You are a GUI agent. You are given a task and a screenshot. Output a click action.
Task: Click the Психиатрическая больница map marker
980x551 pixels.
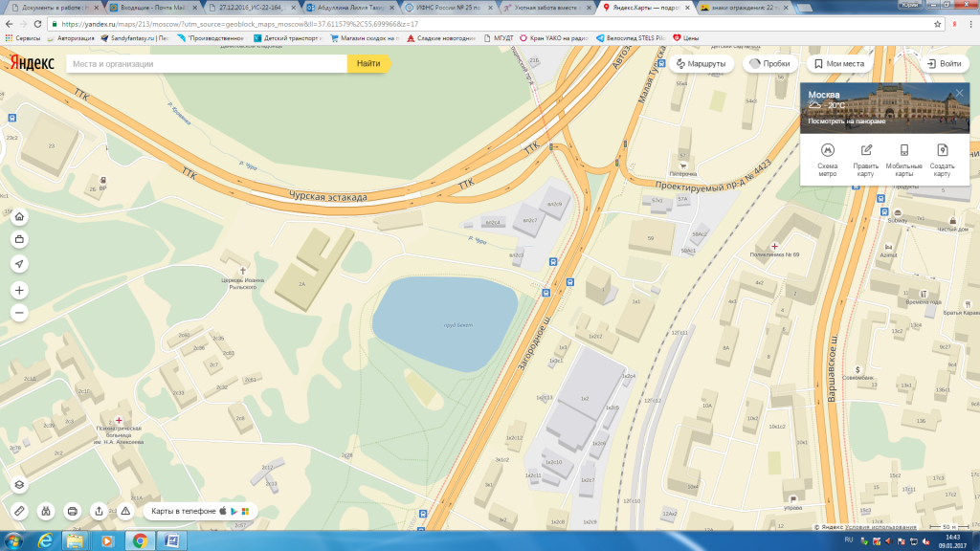pyautogui.click(x=119, y=421)
